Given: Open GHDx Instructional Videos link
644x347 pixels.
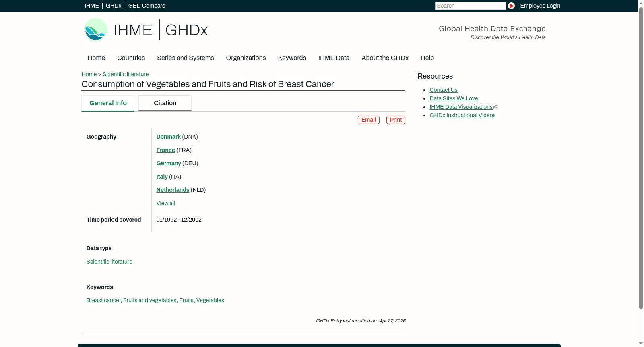Looking at the screenshot, I should (x=463, y=115).
